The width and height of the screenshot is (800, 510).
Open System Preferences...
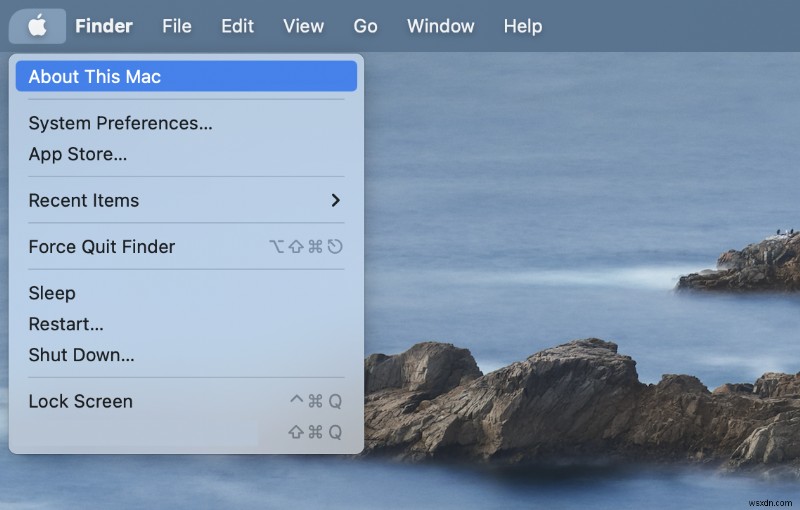click(x=186, y=123)
